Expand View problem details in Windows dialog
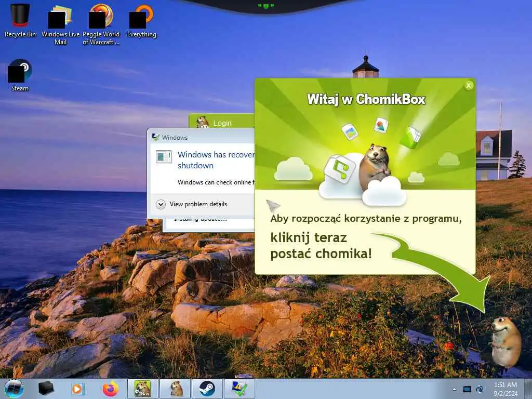This screenshot has height=399, width=532. click(192, 204)
